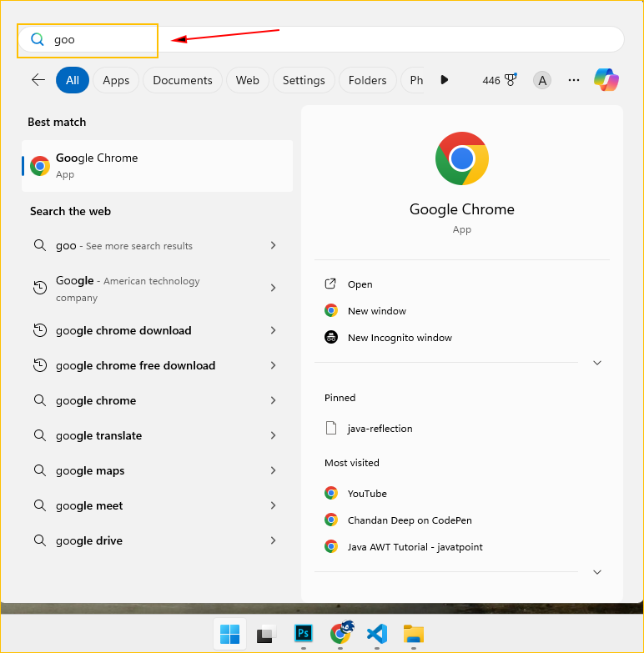This screenshot has height=653, width=644.
Task: Switch to the Documents filter tab
Action: coord(183,80)
